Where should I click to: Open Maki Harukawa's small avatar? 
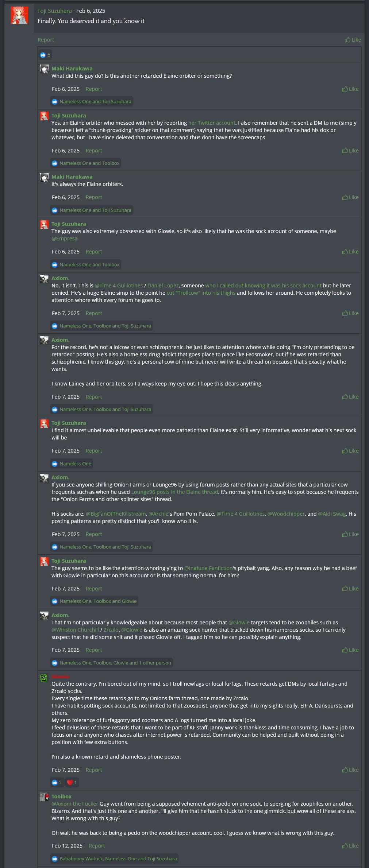tap(44, 69)
